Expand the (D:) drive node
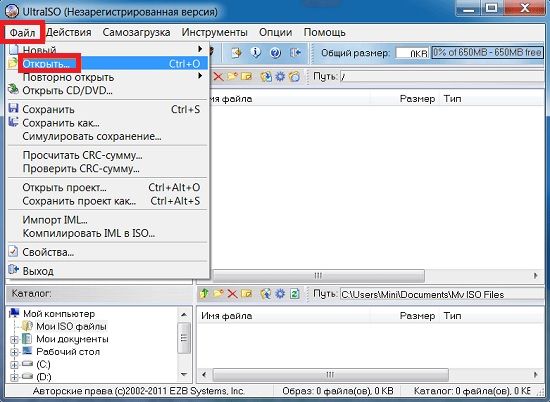This screenshot has width=550, height=402. 14,377
